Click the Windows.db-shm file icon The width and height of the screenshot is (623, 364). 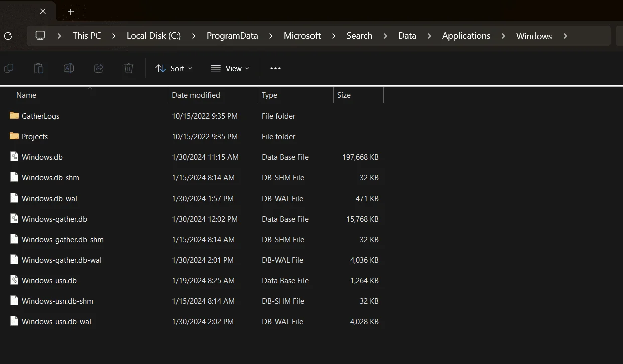click(x=14, y=177)
